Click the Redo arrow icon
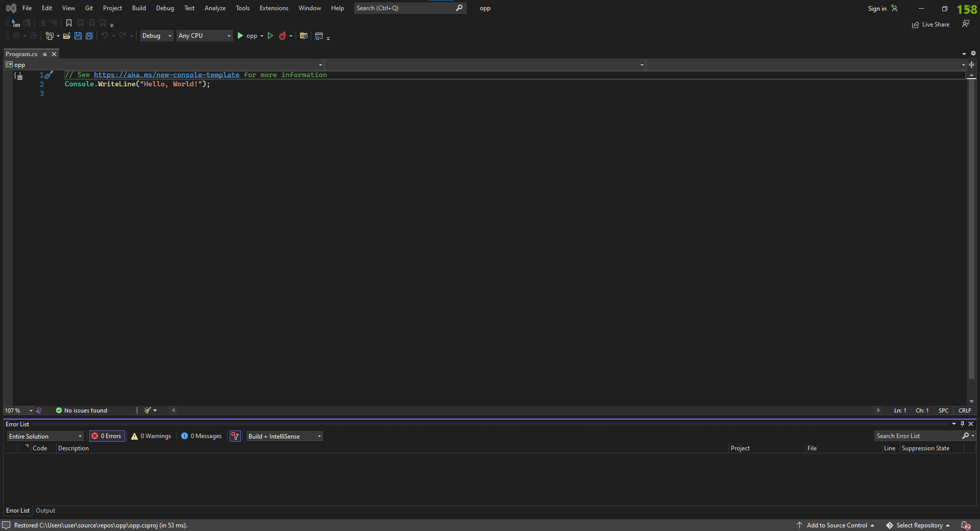The height and width of the screenshot is (531, 980). (x=122, y=36)
